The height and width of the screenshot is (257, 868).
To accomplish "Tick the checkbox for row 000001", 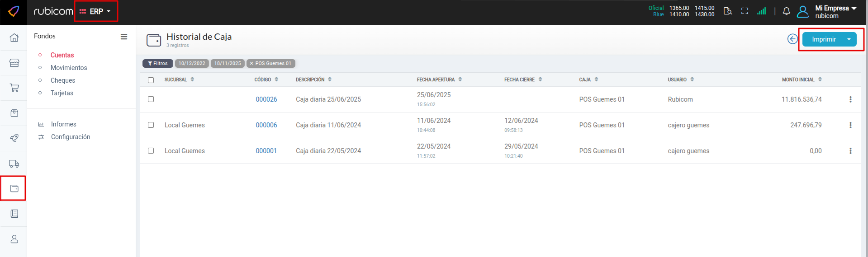I will pos(151,151).
